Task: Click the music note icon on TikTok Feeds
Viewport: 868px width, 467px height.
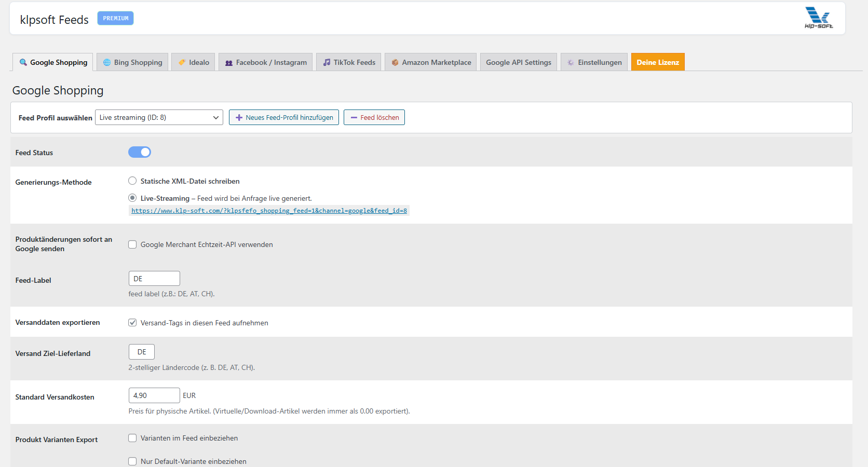Action: [327, 62]
